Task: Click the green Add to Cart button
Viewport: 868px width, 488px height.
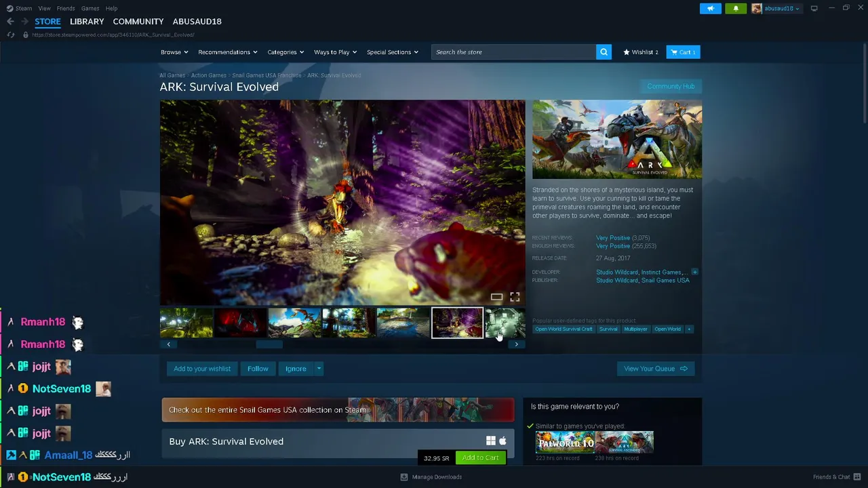Action: (x=481, y=458)
